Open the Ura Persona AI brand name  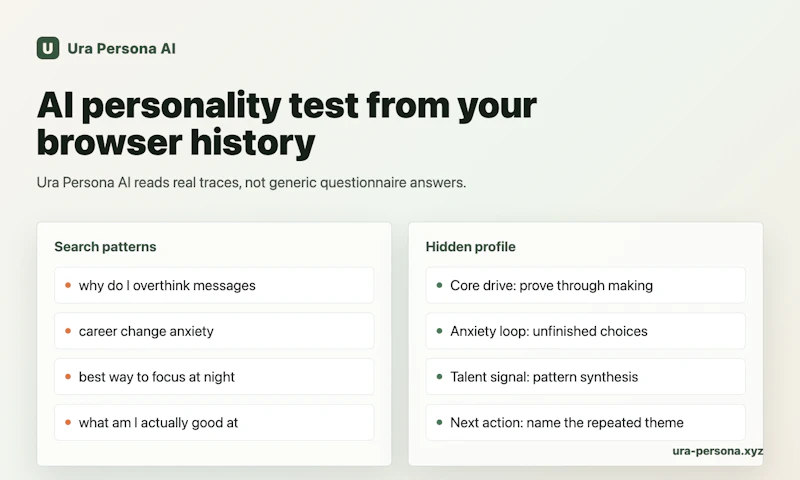point(121,48)
